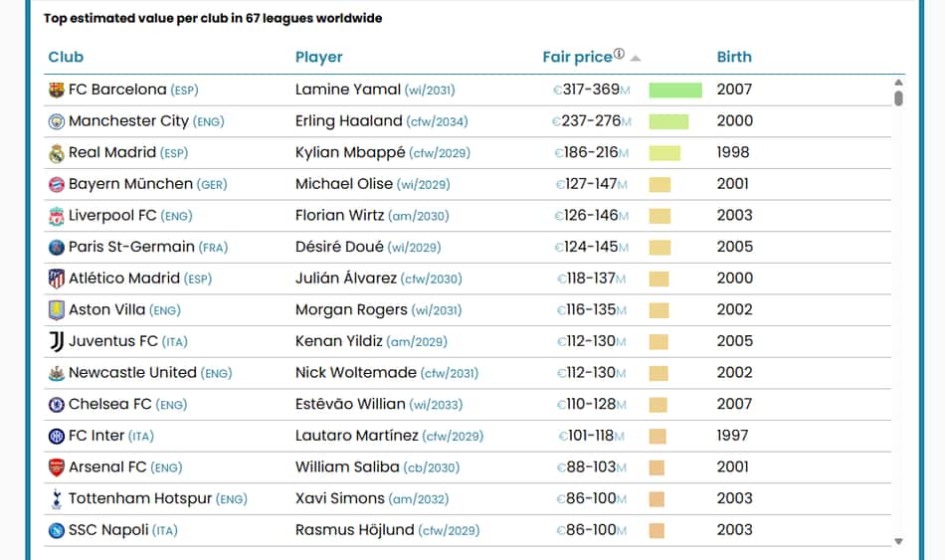
Task: Click the Real Madrid crest icon
Action: tap(56, 153)
